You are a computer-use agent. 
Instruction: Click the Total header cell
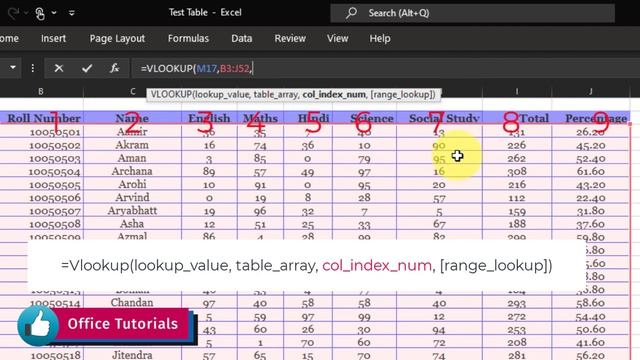tap(517, 118)
